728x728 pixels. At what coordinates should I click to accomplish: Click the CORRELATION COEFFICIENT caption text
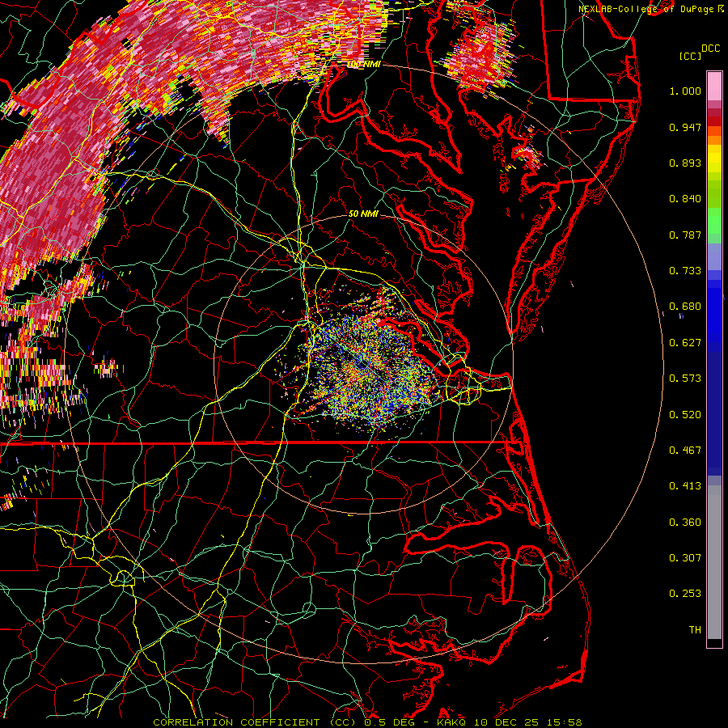point(236,722)
